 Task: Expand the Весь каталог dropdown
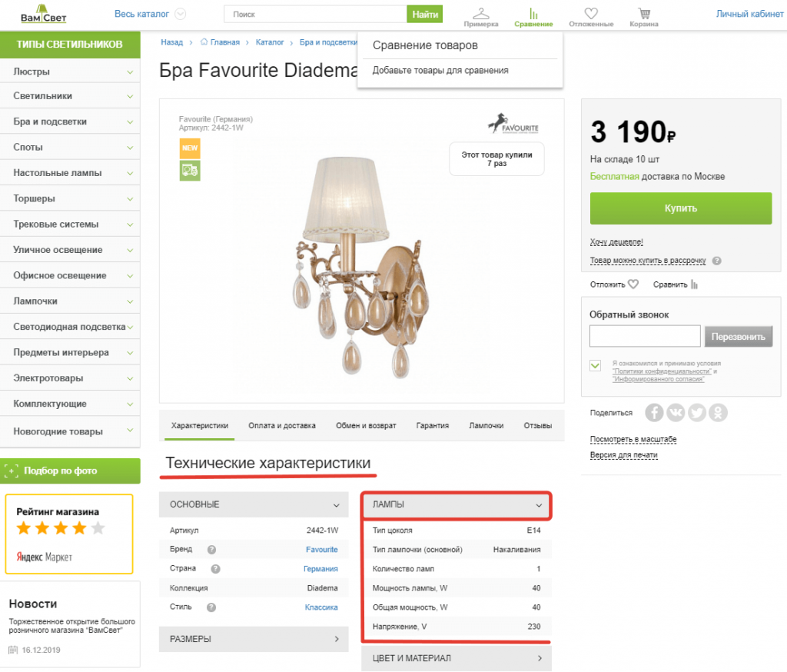tap(181, 14)
